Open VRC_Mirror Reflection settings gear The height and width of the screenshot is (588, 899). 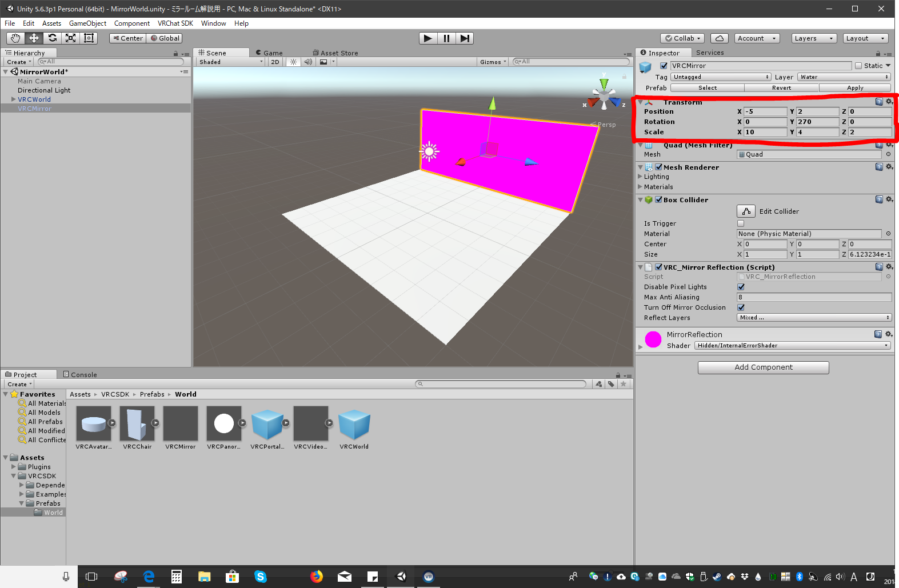[889, 267]
